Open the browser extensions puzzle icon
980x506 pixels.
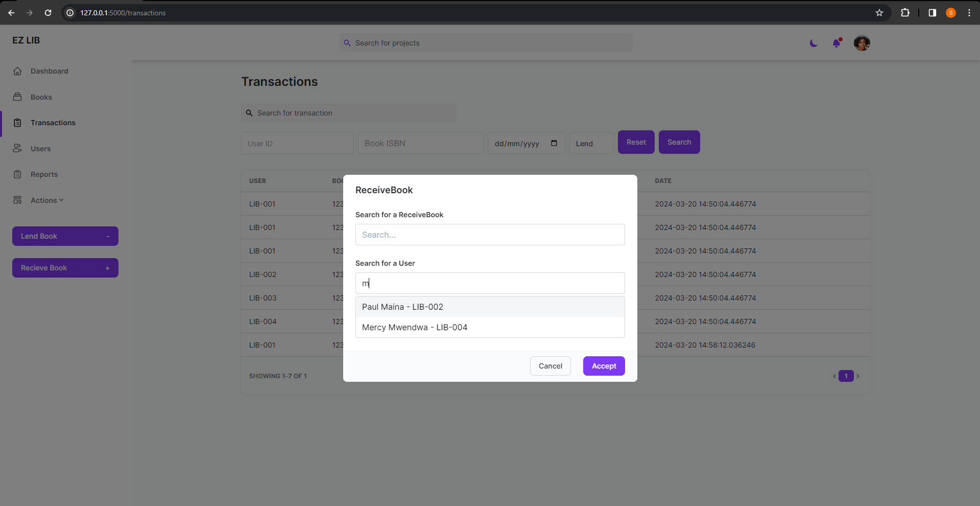click(x=905, y=13)
